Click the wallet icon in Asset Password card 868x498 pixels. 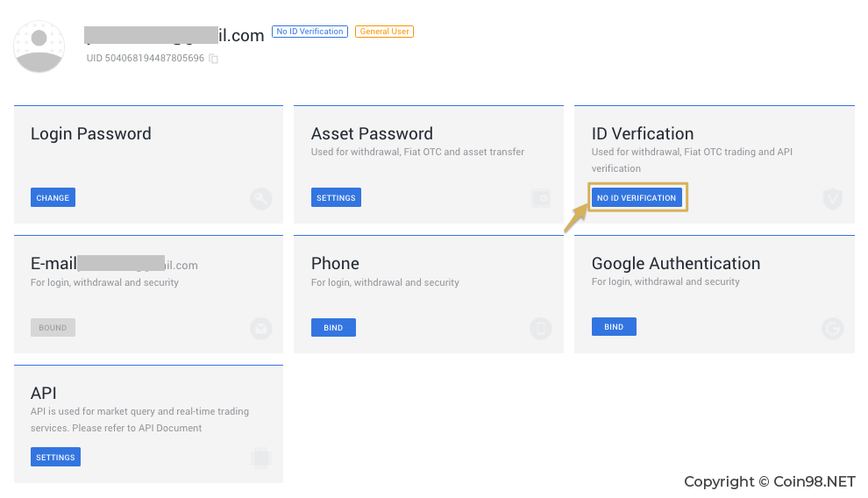(541, 198)
